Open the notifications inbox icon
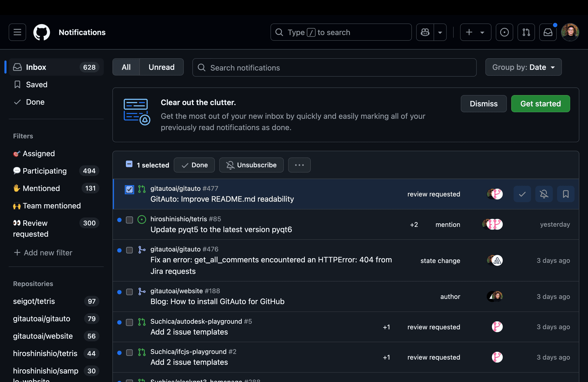This screenshot has height=382, width=588. pos(548,32)
